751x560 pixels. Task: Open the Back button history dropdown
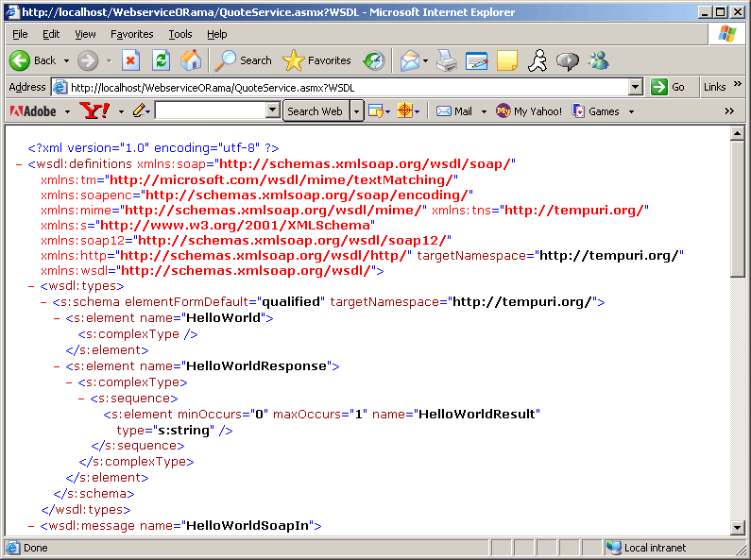click(65, 60)
